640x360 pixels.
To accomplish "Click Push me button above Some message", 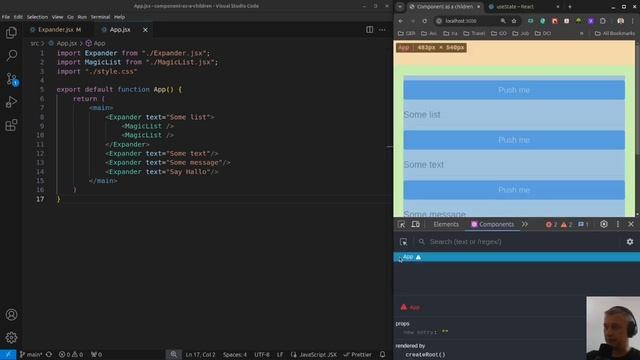I will pos(514,190).
